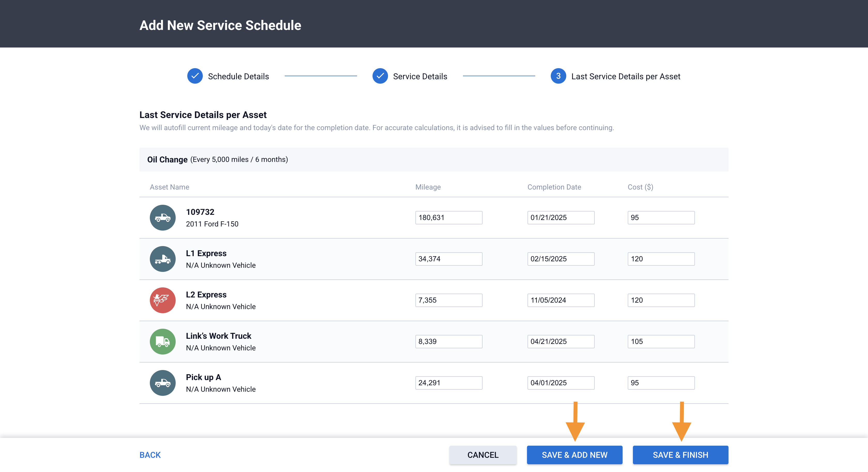Open completion date for L2 Express
The width and height of the screenshot is (868, 472).
point(560,300)
